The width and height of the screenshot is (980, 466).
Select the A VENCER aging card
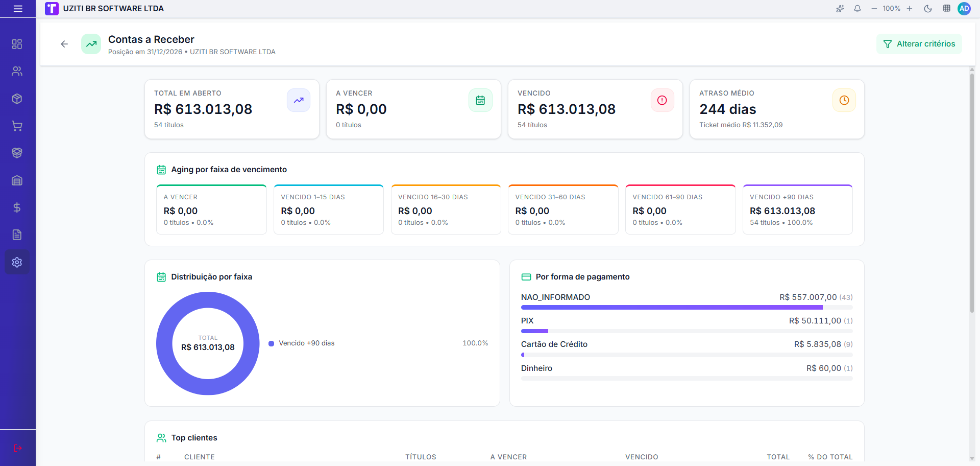coord(211,209)
